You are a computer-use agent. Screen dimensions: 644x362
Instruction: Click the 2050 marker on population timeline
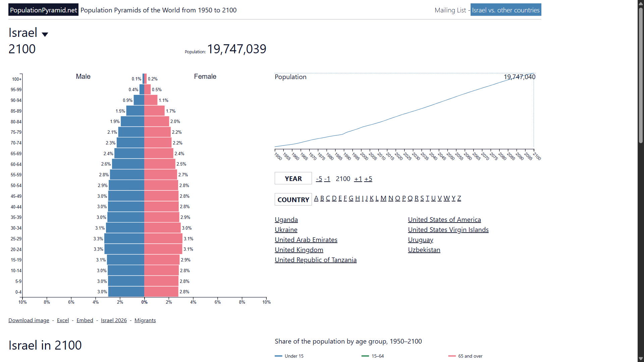pyautogui.click(x=450, y=156)
